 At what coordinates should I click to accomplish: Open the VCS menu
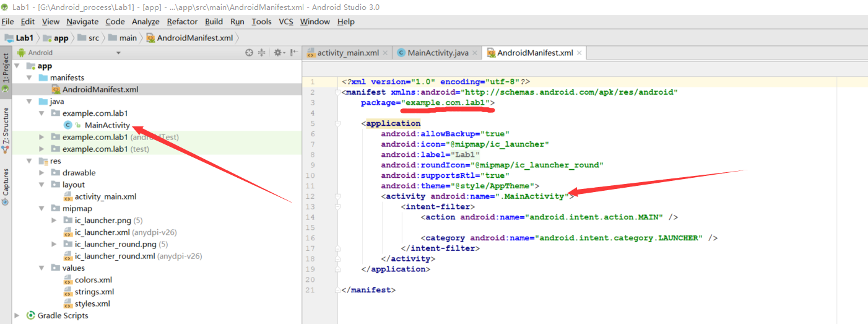(286, 22)
